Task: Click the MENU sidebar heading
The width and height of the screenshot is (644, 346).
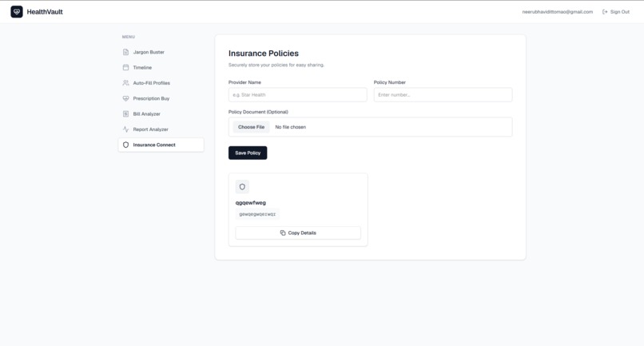Action: tap(129, 37)
